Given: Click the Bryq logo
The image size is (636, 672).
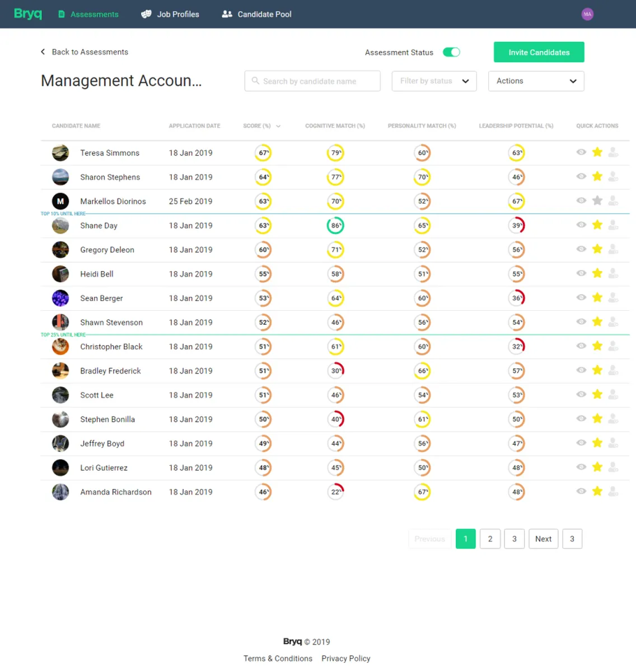Looking at the screenshot, I should [28, 13].
